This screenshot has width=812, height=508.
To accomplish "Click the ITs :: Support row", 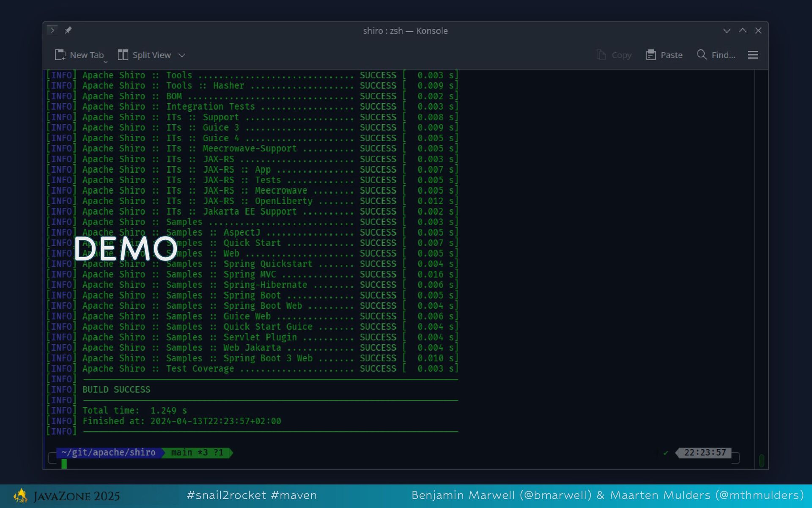I will point(252,117).
